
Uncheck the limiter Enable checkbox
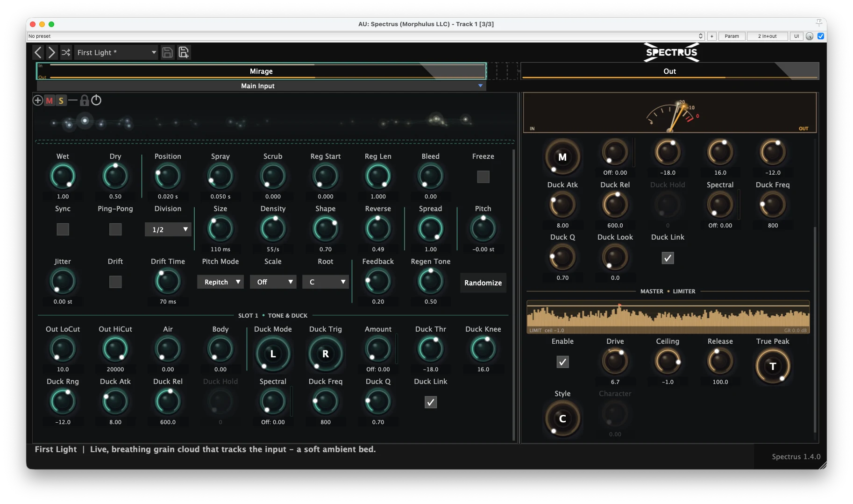[x=562, y=362]
